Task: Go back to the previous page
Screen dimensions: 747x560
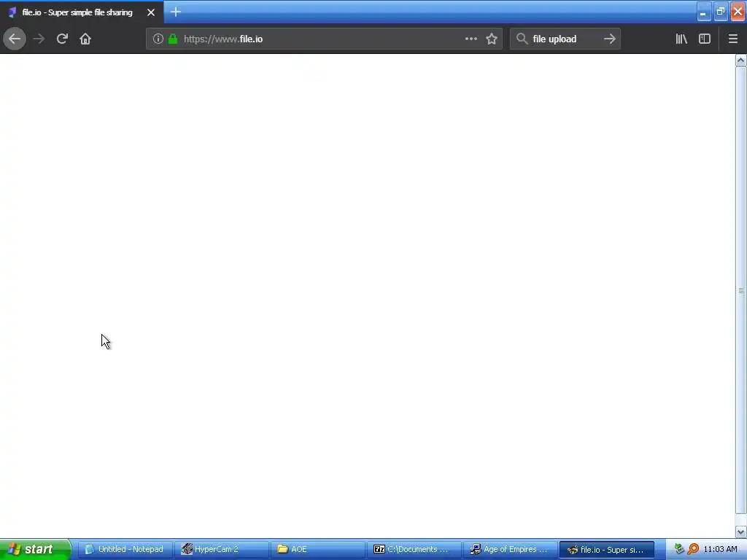Action: pos(15,39)
